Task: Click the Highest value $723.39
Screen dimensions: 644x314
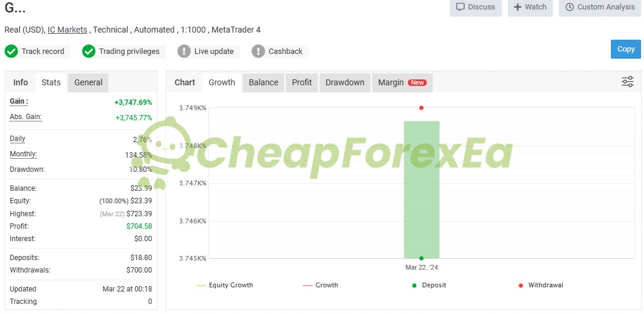Action: coord(139,214)
